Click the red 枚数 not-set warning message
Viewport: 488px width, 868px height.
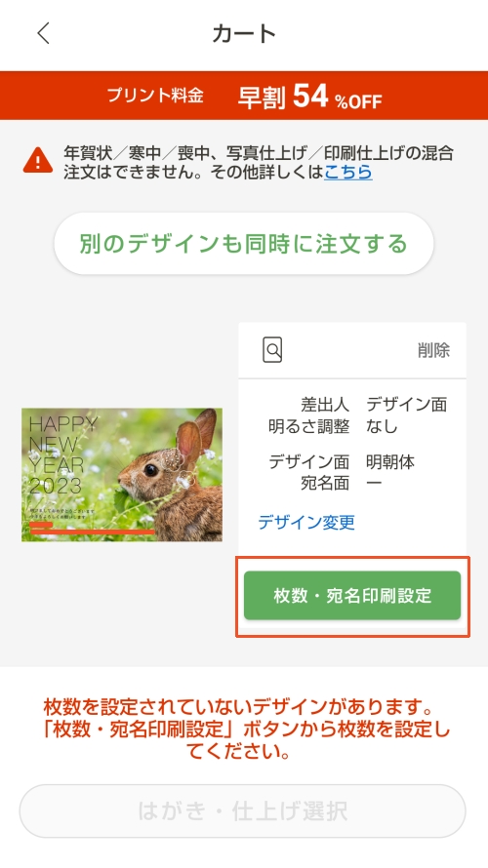244,730
